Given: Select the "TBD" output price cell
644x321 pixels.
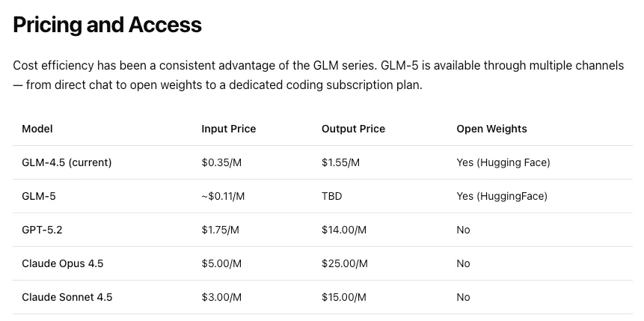Looking at the screenshot, I should [332, 196].
